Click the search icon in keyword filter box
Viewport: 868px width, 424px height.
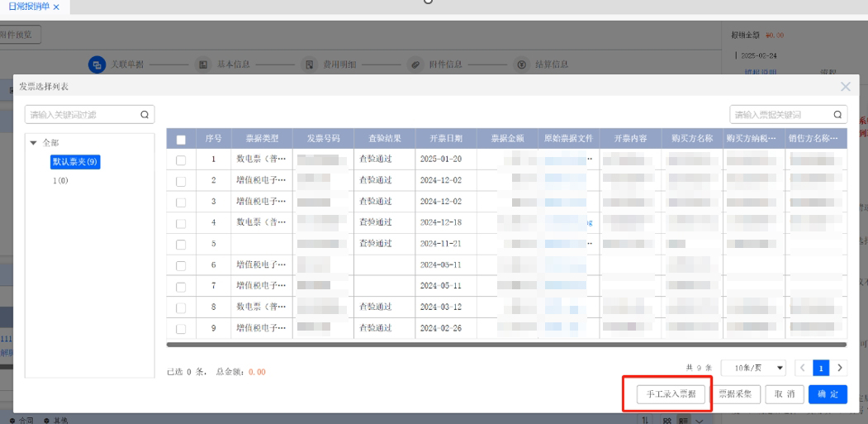145,115
